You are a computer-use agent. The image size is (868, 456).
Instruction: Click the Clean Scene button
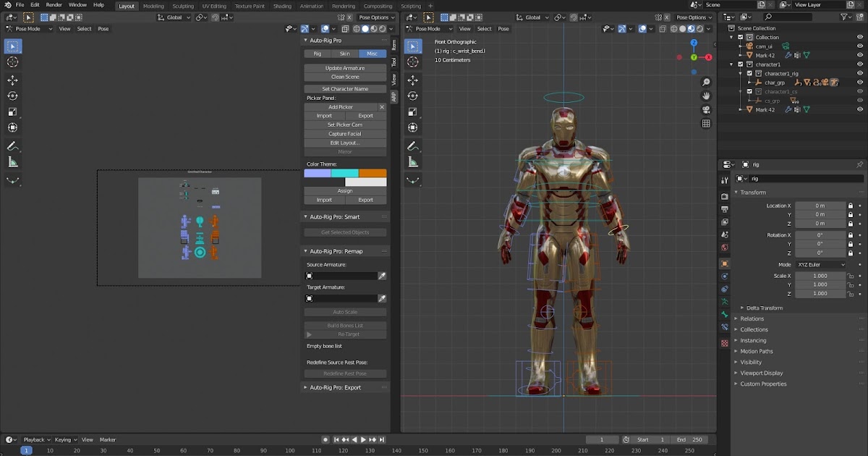click(345, 77)
